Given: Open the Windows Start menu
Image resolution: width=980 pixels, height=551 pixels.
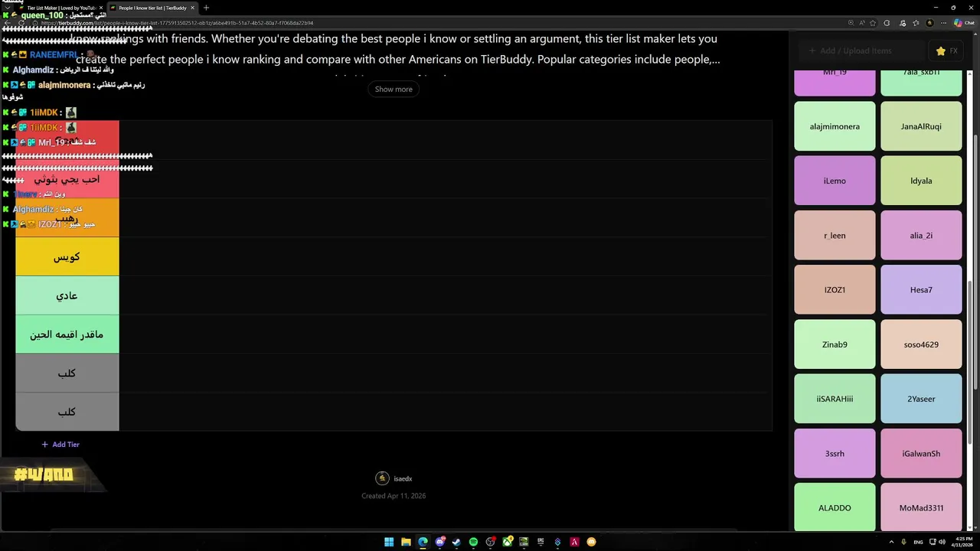Looking at the screenshot, I should pos(389,542).
